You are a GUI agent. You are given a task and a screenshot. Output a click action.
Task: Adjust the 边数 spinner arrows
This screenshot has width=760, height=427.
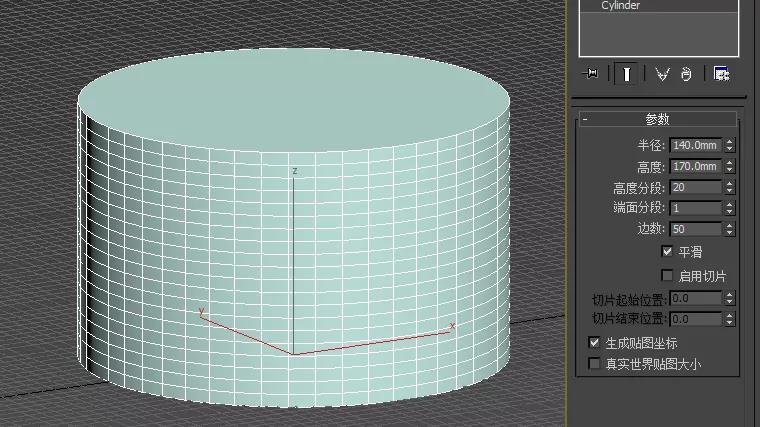click(729, 229)
